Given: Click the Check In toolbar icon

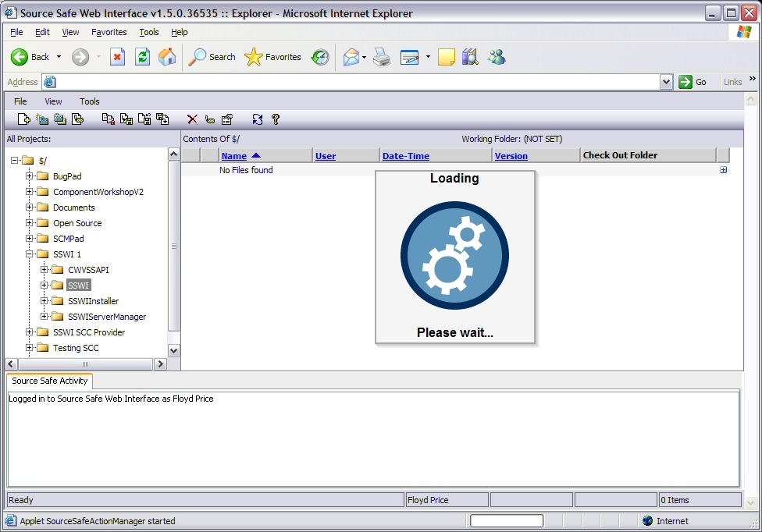Looking at the screenshot, I should point(144,119).
